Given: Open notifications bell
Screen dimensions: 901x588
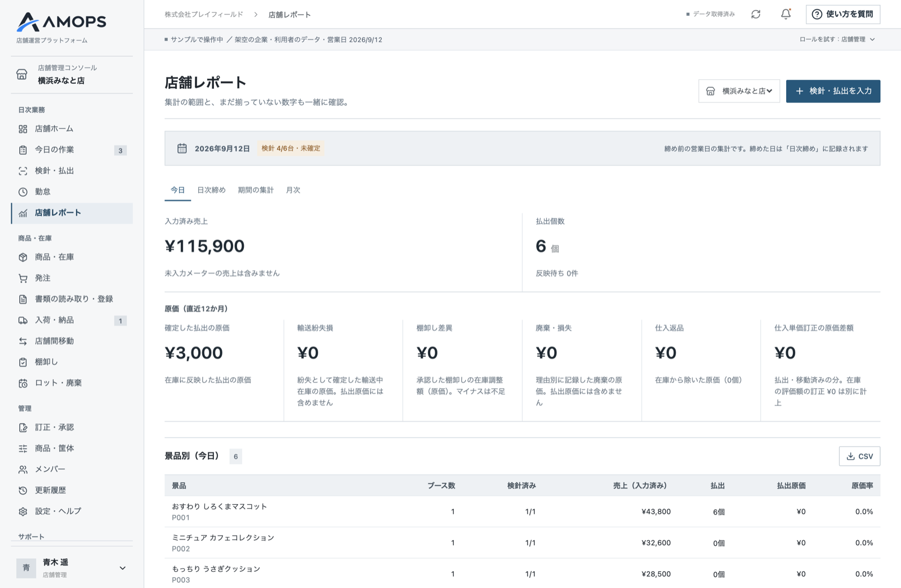Looking at the screenshot, I should [x=786, y=14].
